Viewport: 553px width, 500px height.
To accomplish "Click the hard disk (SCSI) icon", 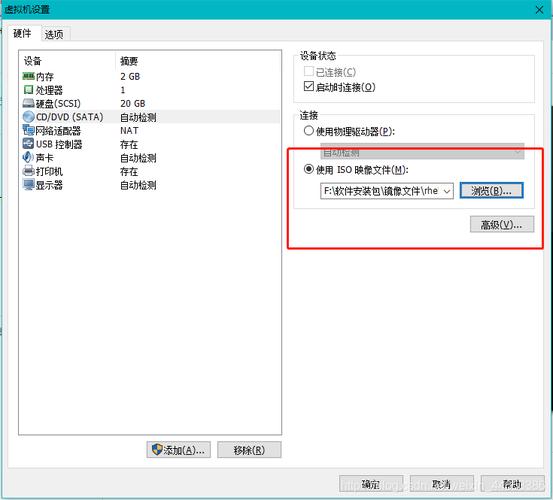I will point(28,103).
